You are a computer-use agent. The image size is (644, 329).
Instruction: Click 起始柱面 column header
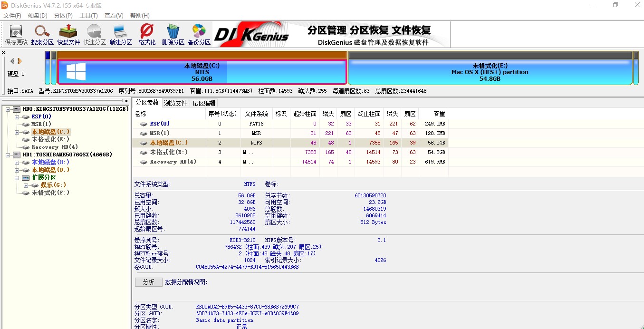pyautogui.click(x=305, y=114)
